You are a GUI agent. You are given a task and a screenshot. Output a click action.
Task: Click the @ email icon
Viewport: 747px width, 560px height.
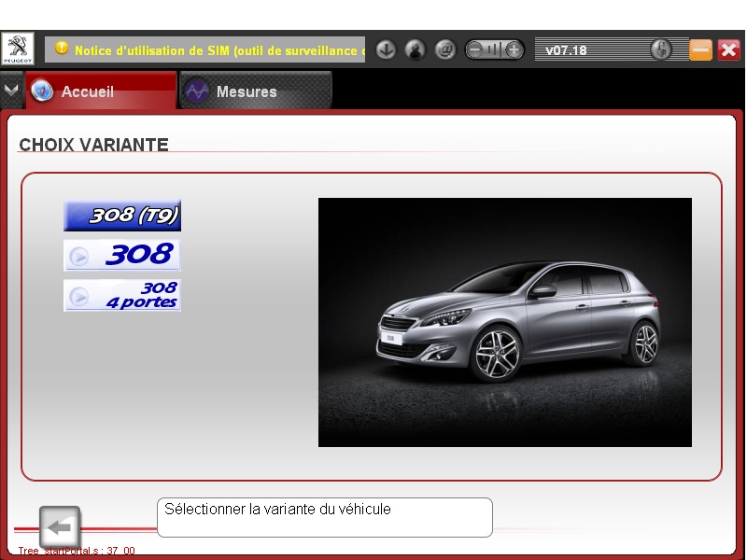[x=445, y=49]
